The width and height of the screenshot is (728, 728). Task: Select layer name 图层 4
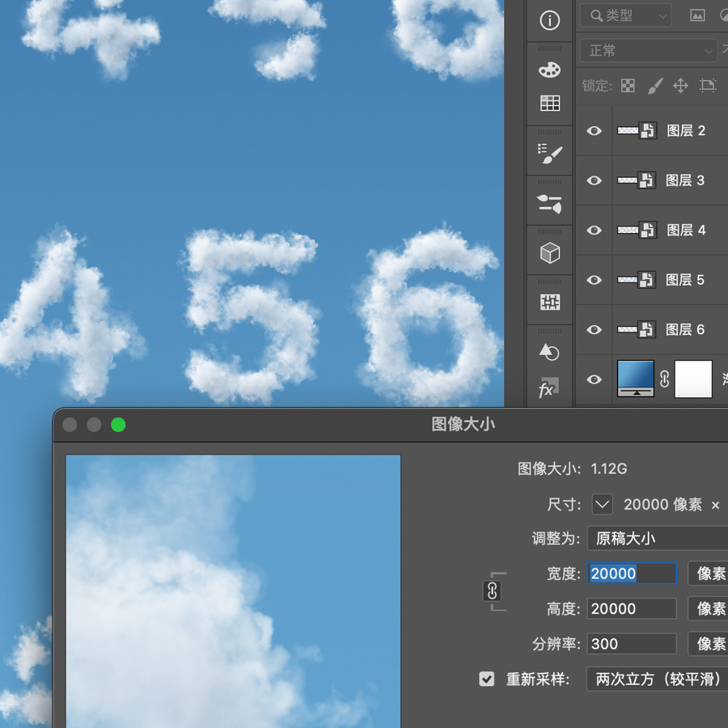[686, 230]
